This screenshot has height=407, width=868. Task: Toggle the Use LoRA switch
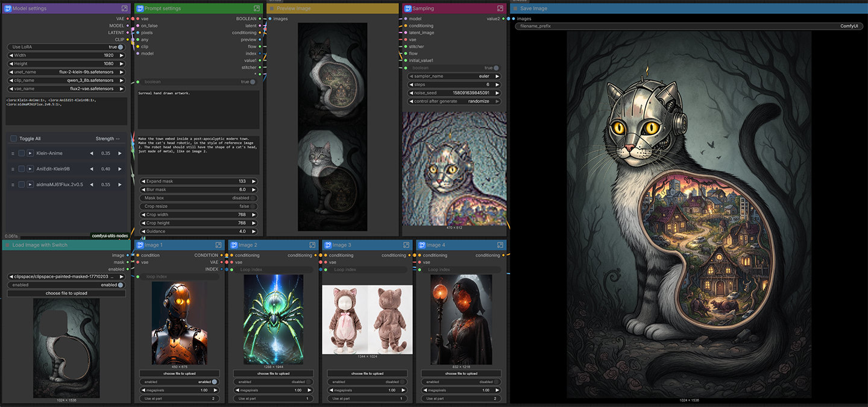click(x=121, y=47)
